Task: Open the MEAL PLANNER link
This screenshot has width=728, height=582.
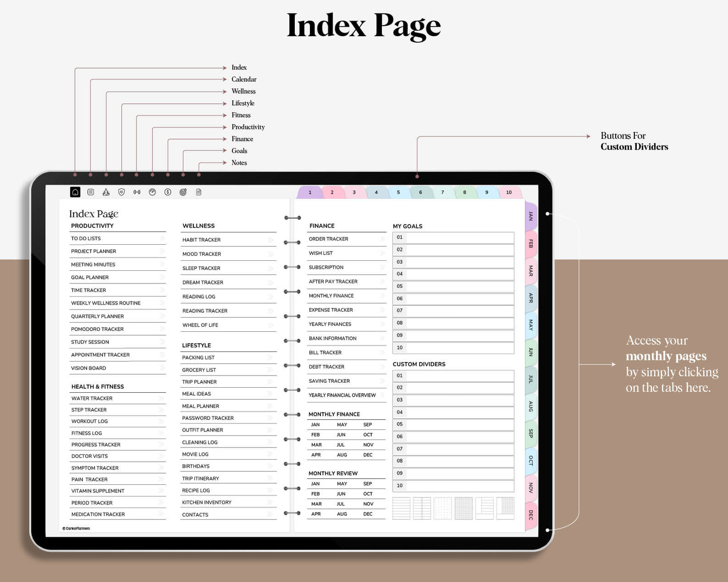Action: (201, 406)
